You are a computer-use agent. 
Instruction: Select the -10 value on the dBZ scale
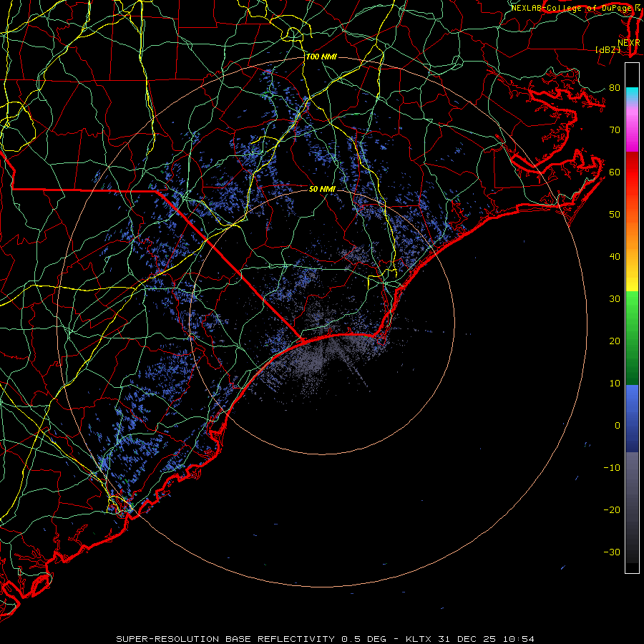(x=612, y=468)
